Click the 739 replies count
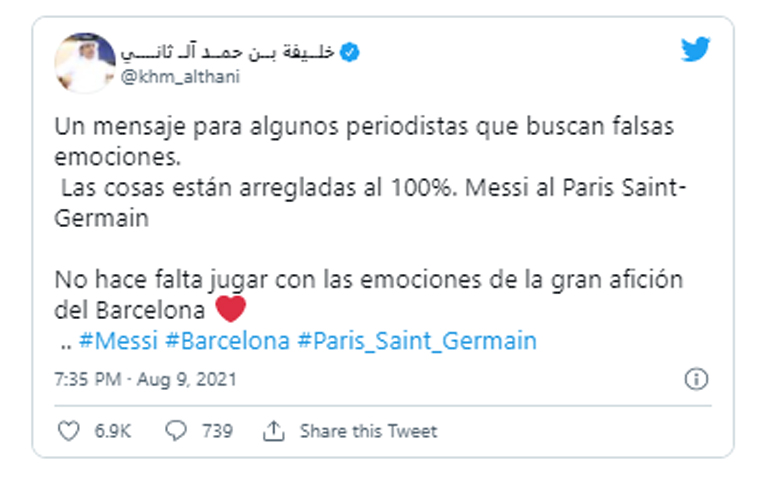Screen dimensions: 766x486 216,431
